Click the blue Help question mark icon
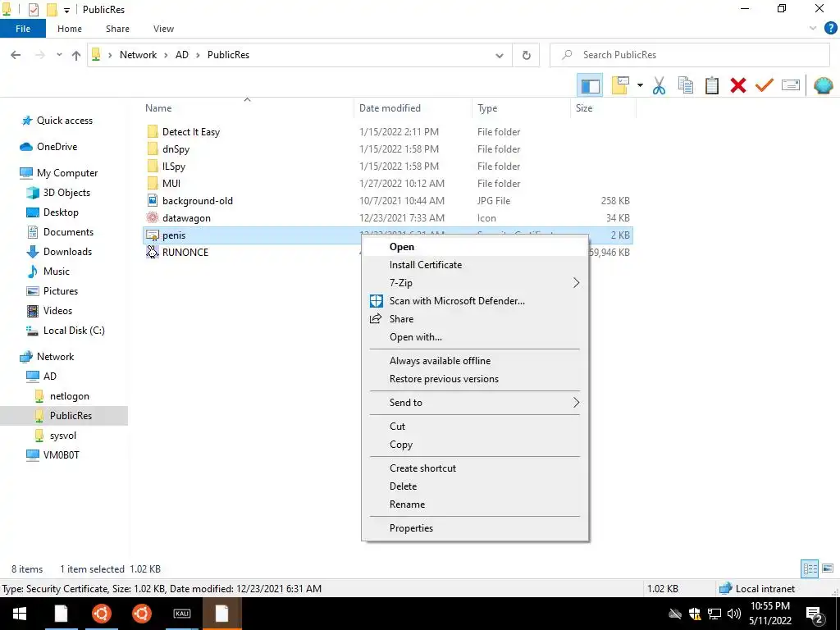840x630 pixels. (x=830, y=29)
